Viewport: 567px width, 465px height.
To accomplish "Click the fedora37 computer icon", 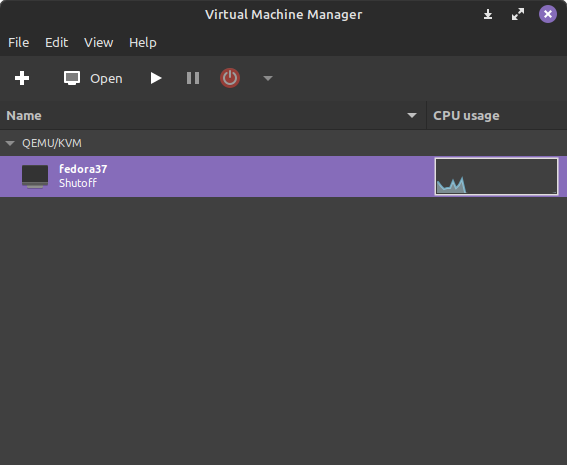I will 35,176.
